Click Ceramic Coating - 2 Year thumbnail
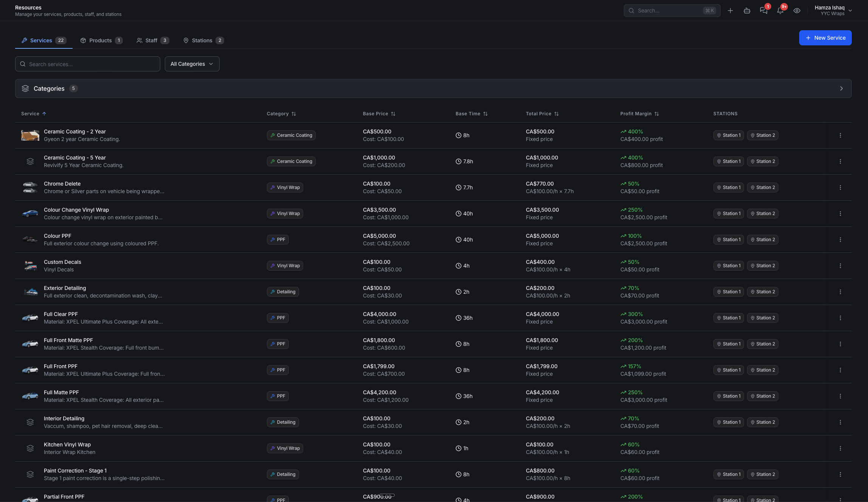Screen dimensions: 868x502 [30, 135]
